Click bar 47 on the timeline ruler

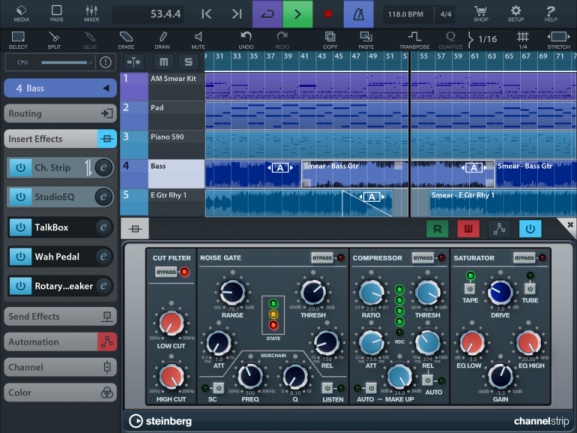[355, 56]
